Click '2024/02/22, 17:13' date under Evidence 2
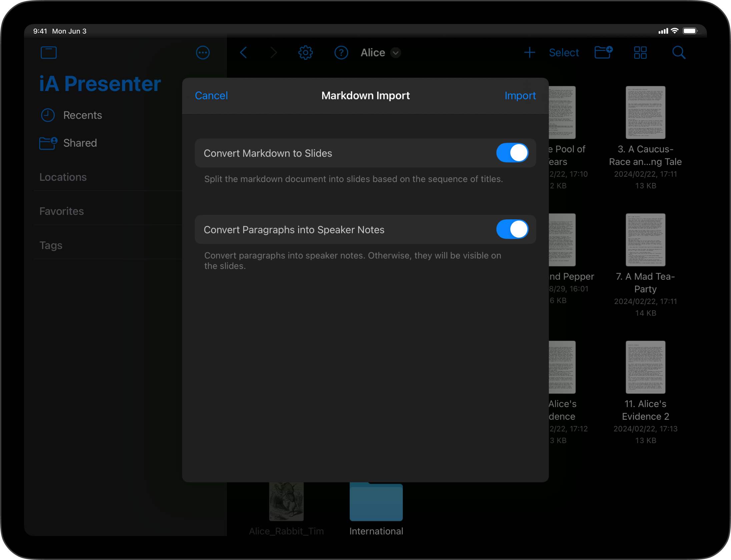 [x=645, y=429]
